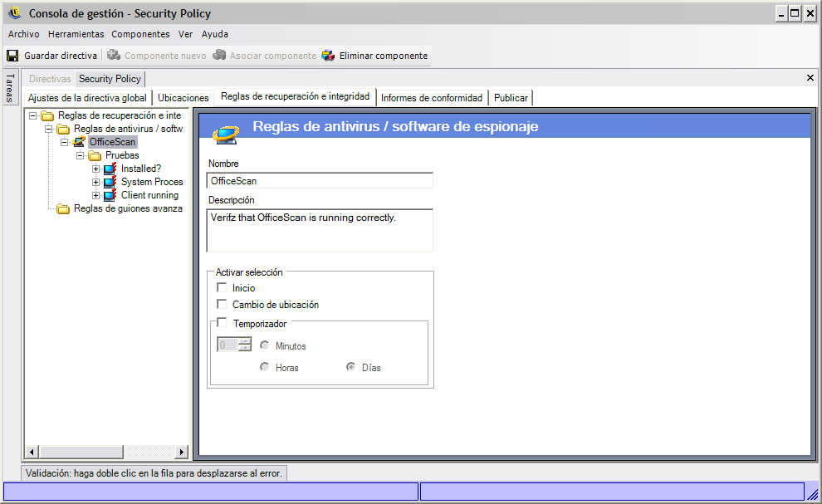Image resolution: width=822 pixels, height=504 pixels.
Task: Select the Minutos radio button
Action: tap(264, 345)
